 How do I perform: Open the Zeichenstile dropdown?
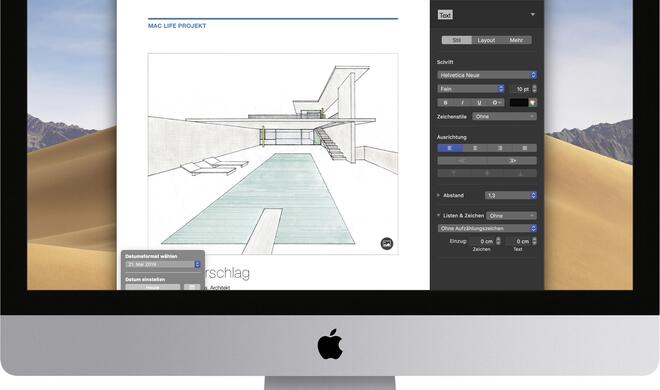504,117
